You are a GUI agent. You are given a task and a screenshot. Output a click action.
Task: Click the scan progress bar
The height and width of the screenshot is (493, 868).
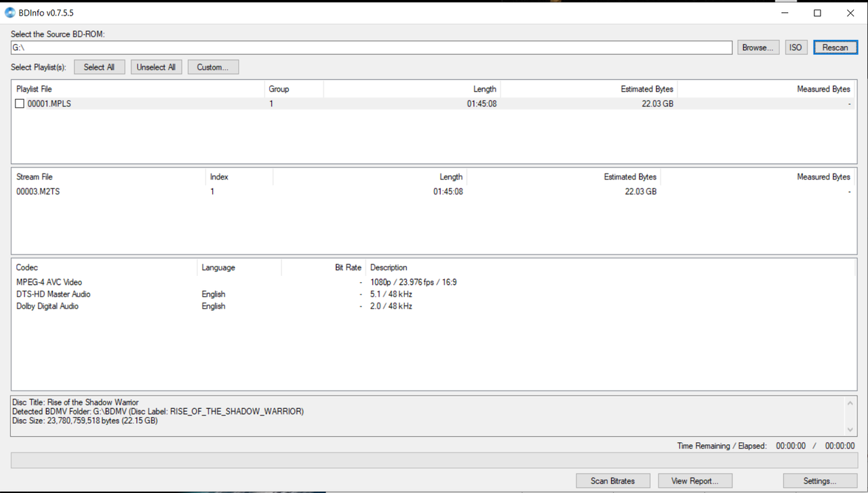[434, 460]
